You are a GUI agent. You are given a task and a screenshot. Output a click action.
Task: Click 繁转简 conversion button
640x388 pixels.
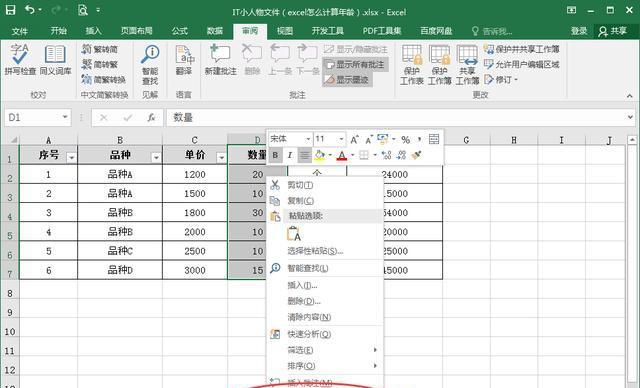coord(100,49)
